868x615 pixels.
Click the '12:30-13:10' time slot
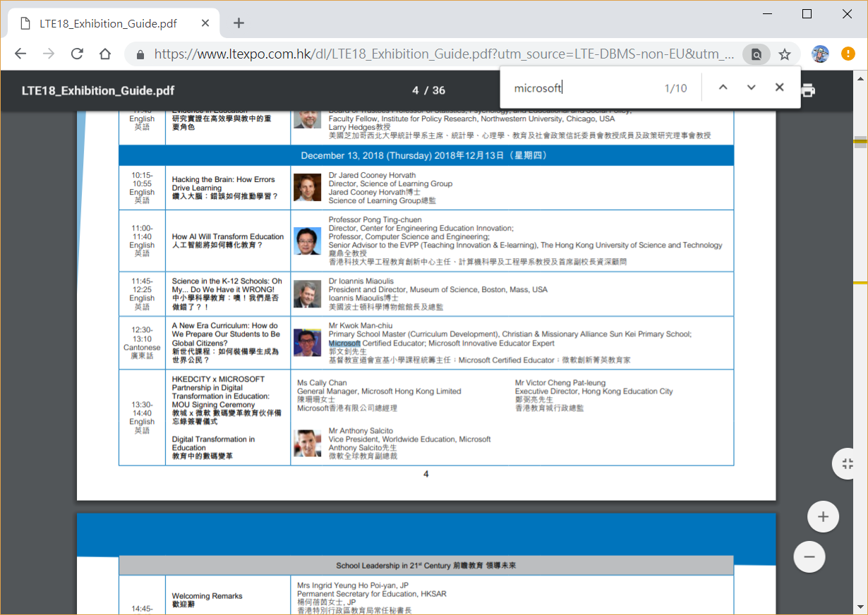click(142, 334)
